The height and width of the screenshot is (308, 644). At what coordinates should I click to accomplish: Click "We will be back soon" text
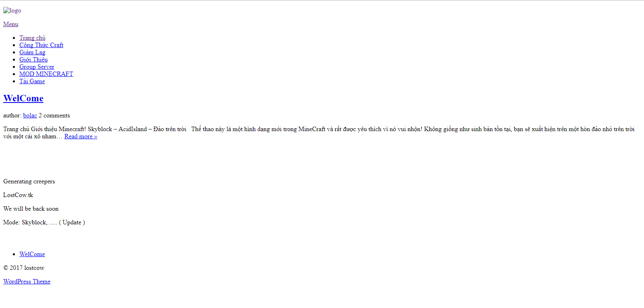point(31,209)
